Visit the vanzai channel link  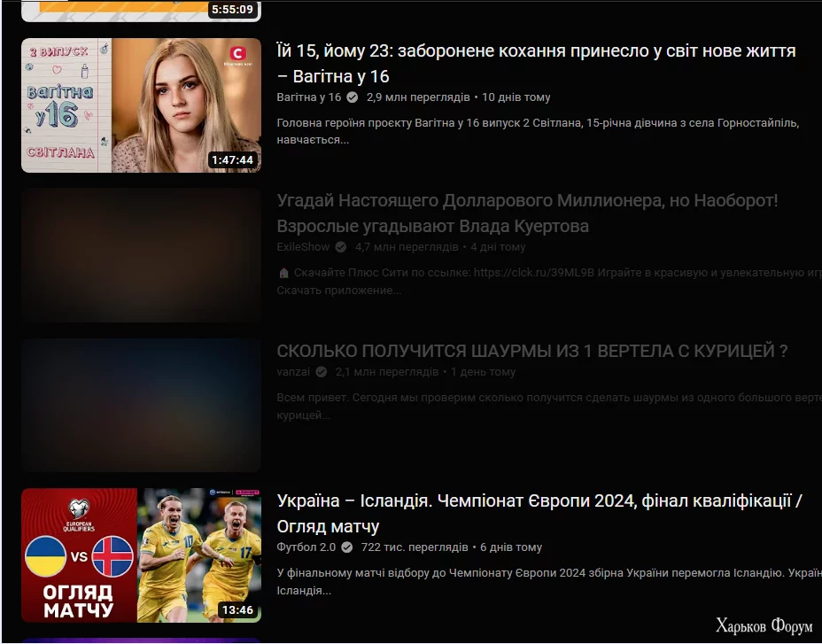pyautogui.click(x=293, y=372)
